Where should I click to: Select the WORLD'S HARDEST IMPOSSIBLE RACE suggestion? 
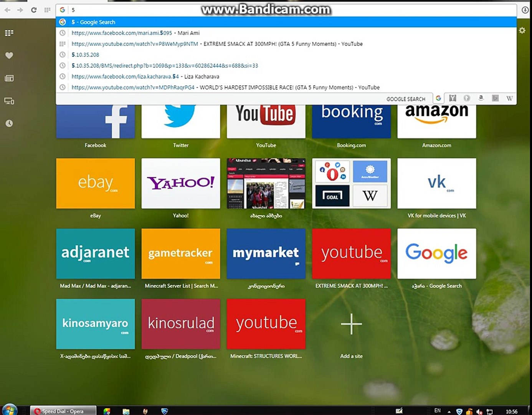pyautogui.click(x=286, y=87)
